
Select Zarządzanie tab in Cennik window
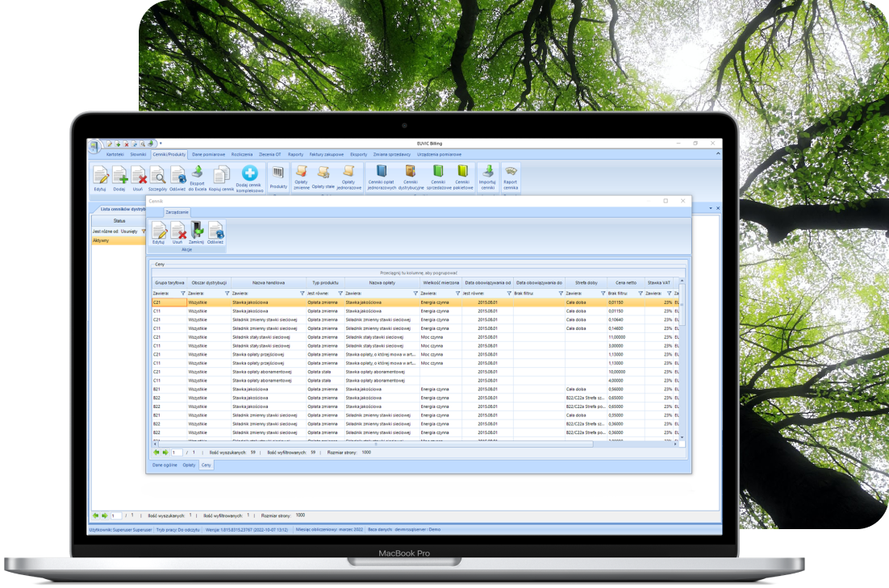(177, 212)
